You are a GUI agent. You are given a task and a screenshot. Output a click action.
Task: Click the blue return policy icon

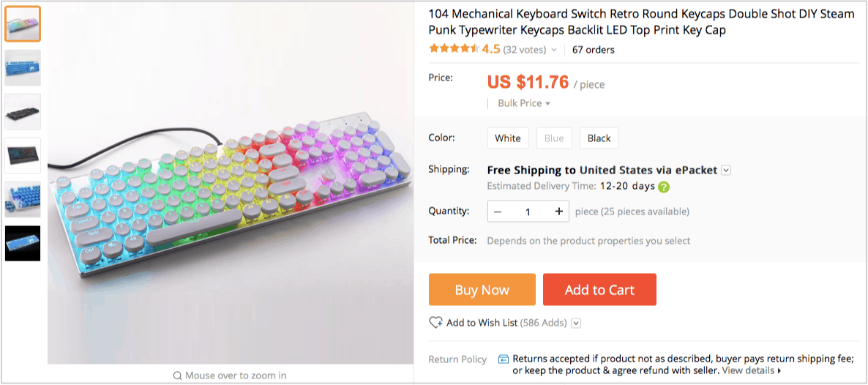click(504, 359)
